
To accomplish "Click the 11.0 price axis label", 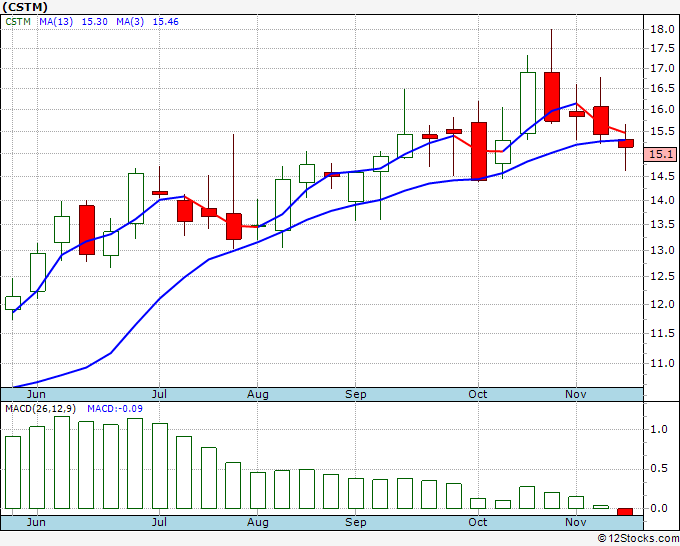I will (x=662, y=363).
